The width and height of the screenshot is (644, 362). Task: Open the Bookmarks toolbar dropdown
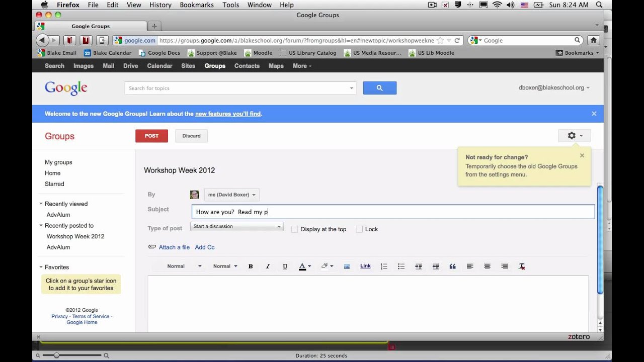pos(578,53)
